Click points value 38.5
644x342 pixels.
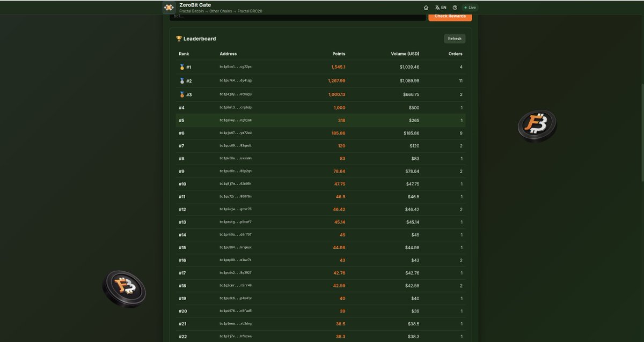(x=341, y=324)
